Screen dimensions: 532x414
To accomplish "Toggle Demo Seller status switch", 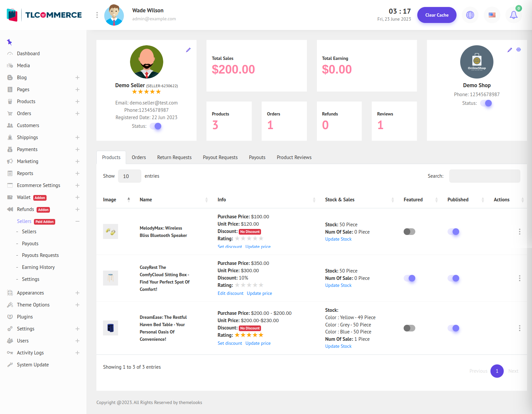I will pos(156,126).
